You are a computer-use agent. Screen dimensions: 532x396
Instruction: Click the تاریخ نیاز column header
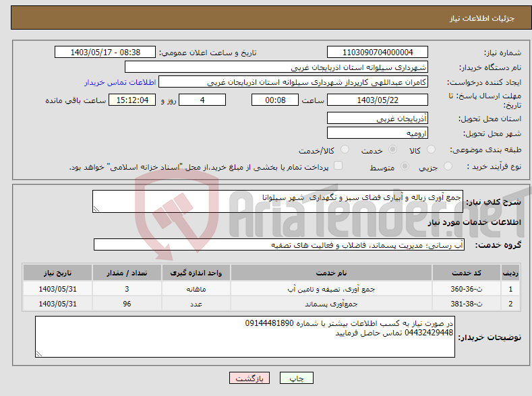tap(57, 273)
